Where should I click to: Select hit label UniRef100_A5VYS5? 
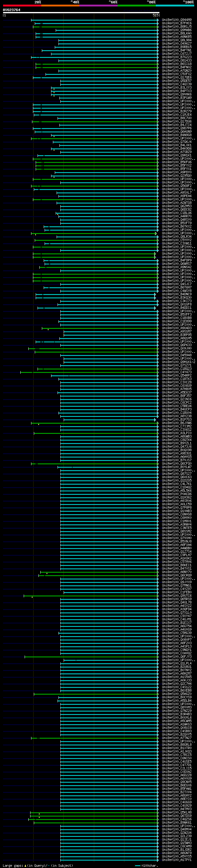point(177,856)
